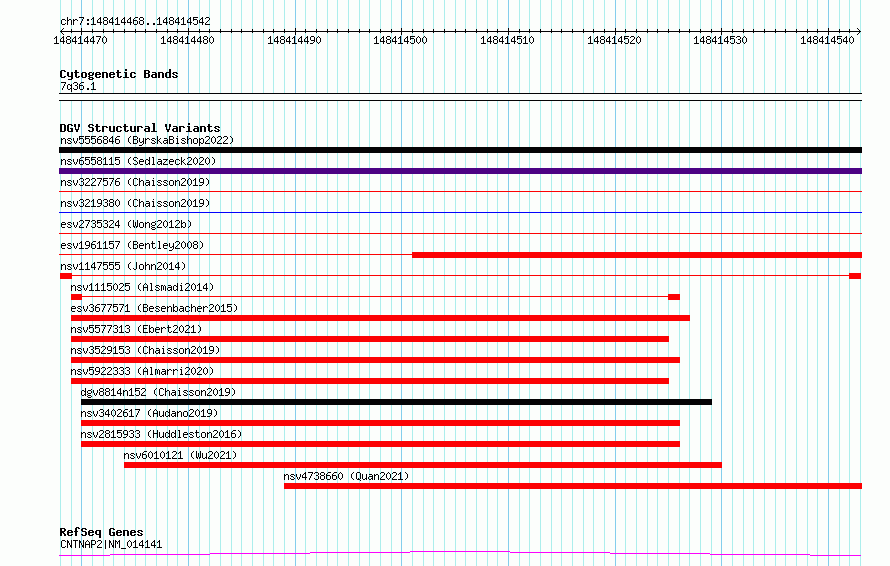Select the black nsv5556846 variant bar
This screenshot has height=566, width=890.
(460, 150)
